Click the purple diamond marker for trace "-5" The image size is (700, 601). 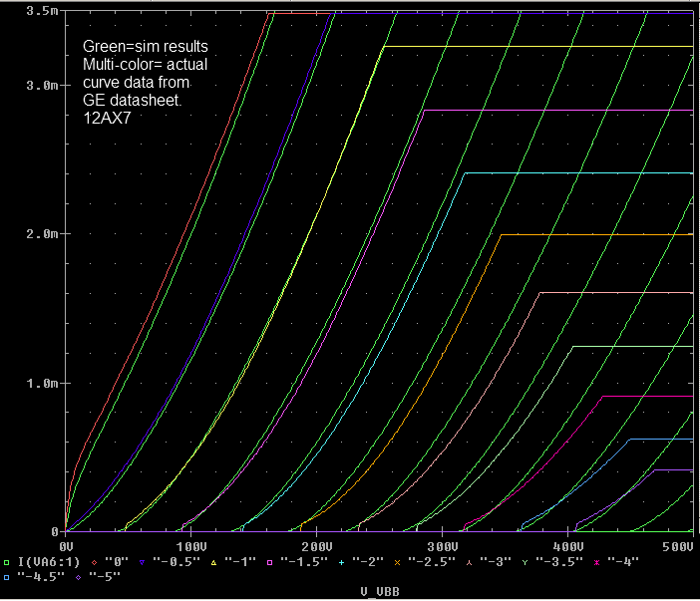[79, 577]
